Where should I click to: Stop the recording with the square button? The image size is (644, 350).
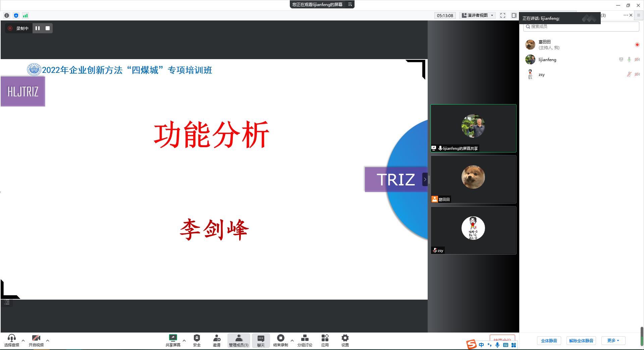click(48, 28)
